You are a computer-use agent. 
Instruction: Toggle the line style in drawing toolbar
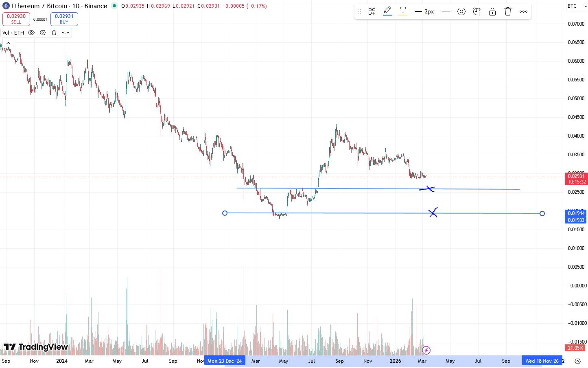click(446, 11)
